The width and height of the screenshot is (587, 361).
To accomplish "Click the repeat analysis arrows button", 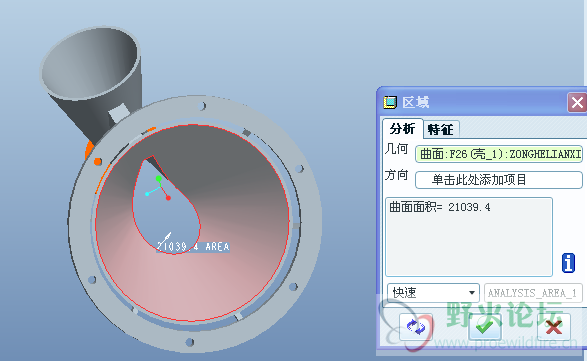I will [416, 327].
